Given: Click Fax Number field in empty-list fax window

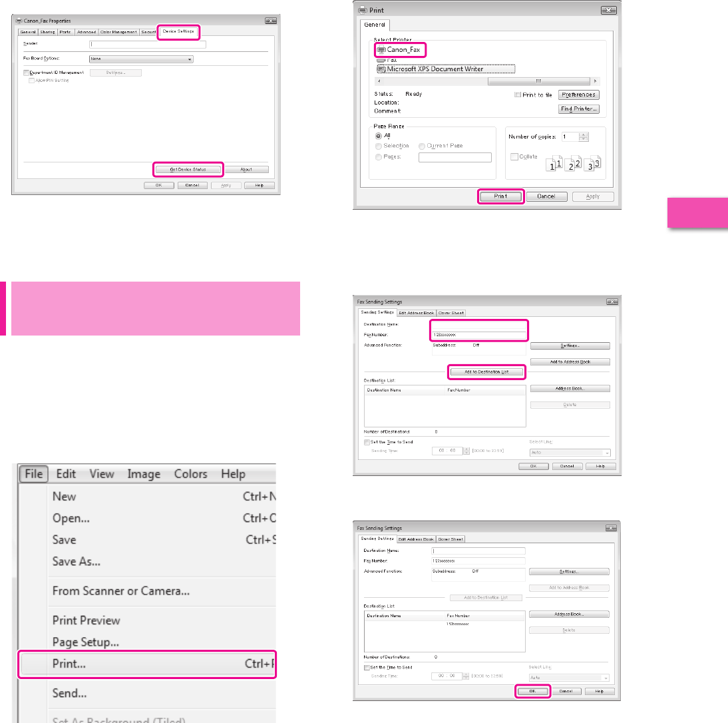Looking at the screenshot, I should (x=479, y=335).
